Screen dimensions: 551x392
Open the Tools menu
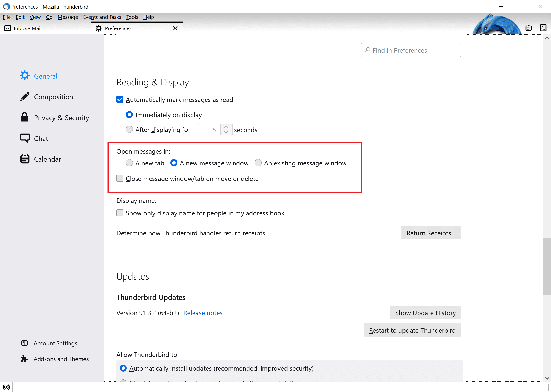tap(132, 17)
